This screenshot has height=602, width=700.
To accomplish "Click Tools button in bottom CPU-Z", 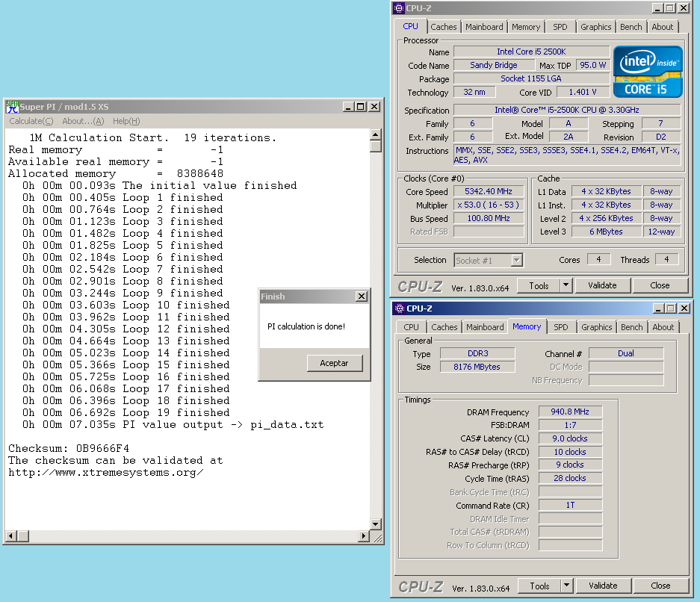I will tap(539, 586).
